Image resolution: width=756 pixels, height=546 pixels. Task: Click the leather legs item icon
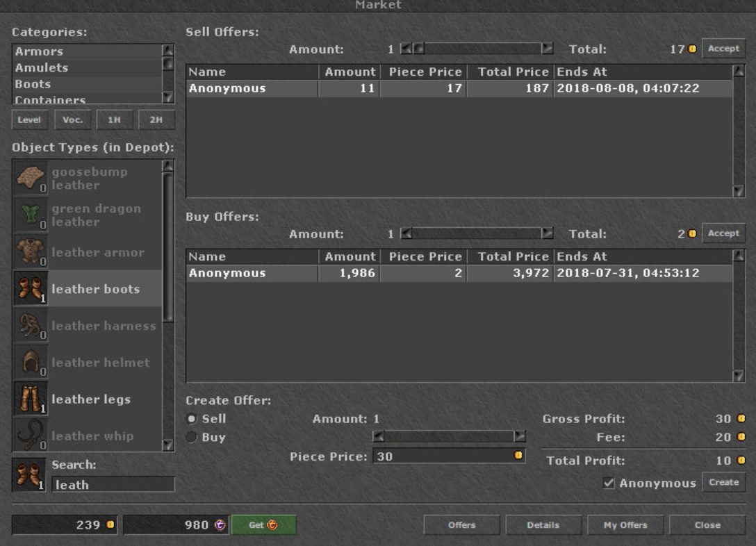[x=31, y=399]
